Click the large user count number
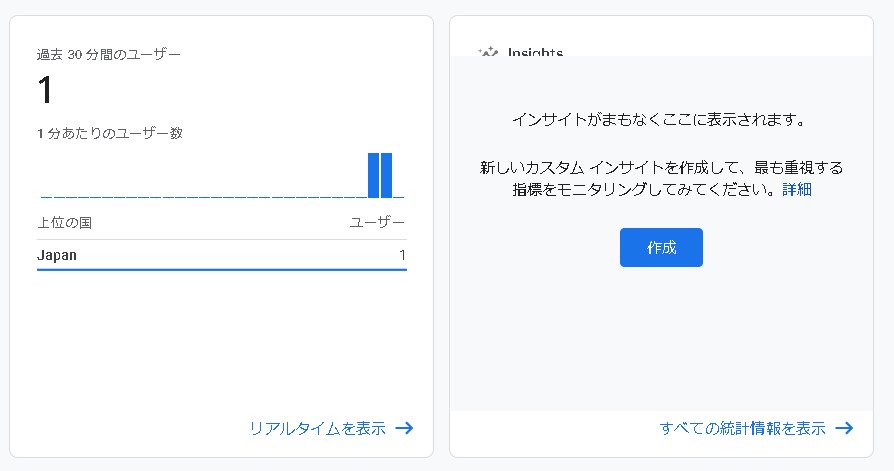This screenshot has width=894, height=471. coord(45,91)
